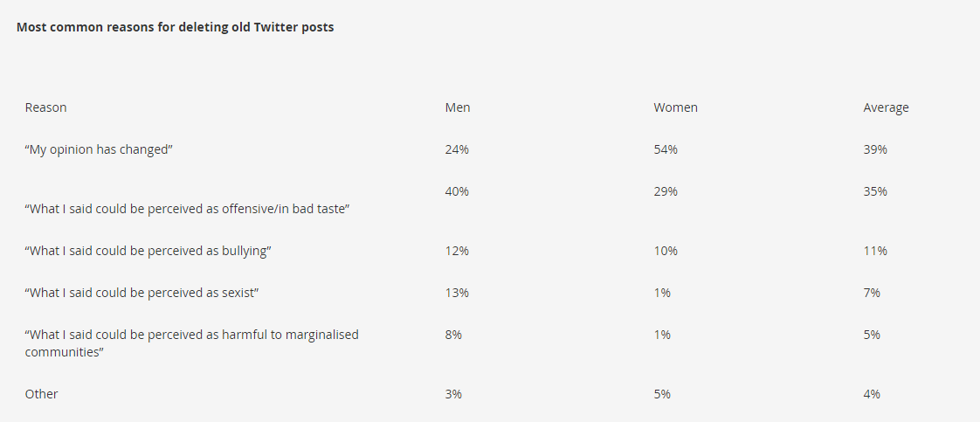Click the 13% Men value for sexist
980x422 pixels.
click(457, 293)
